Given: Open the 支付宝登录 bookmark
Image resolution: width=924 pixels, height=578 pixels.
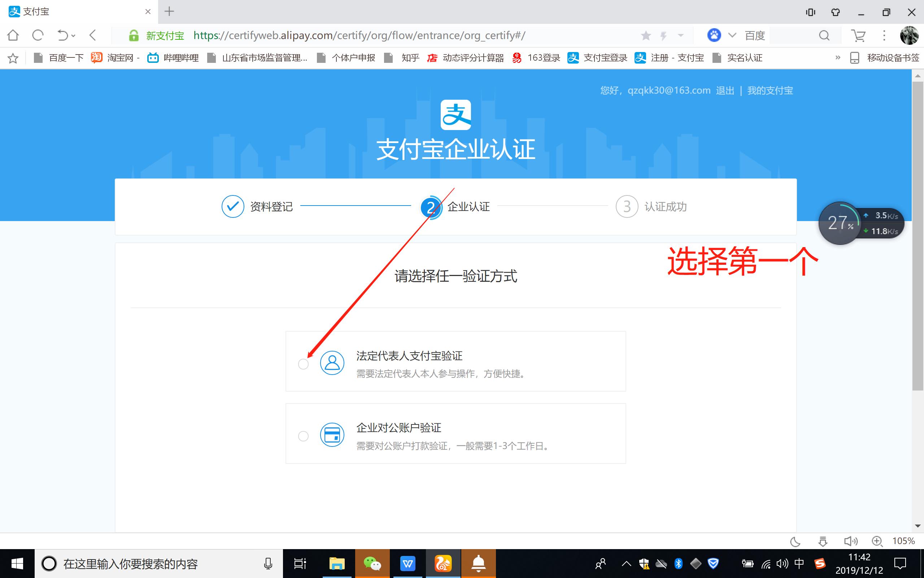Looking at the screenshot, I should pos(598,58).
